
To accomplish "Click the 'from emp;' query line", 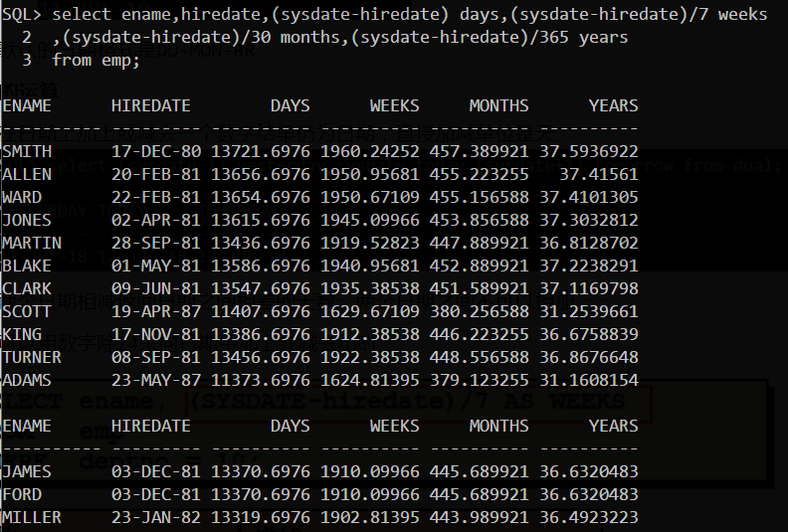I will coord(96,60).
